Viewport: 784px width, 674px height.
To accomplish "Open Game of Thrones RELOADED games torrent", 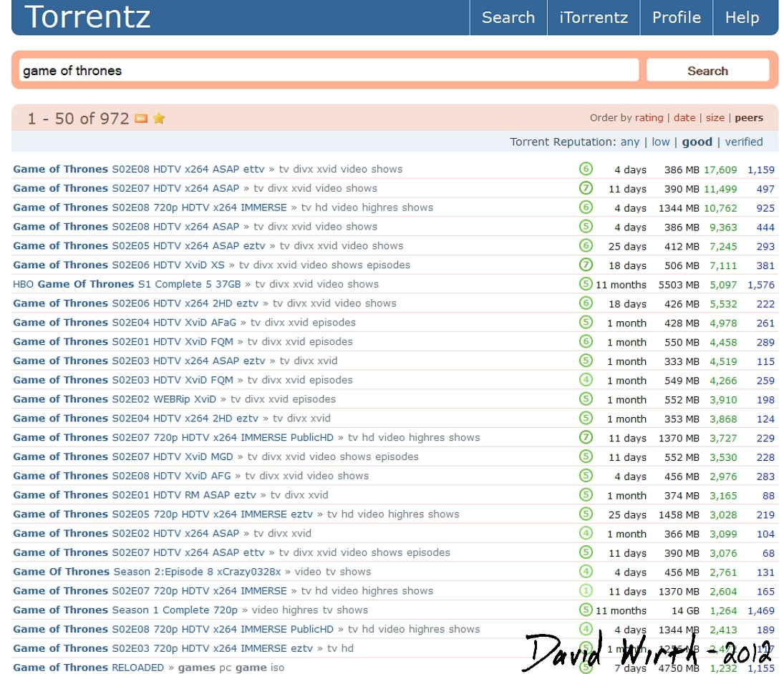I will tap(88, 668).
